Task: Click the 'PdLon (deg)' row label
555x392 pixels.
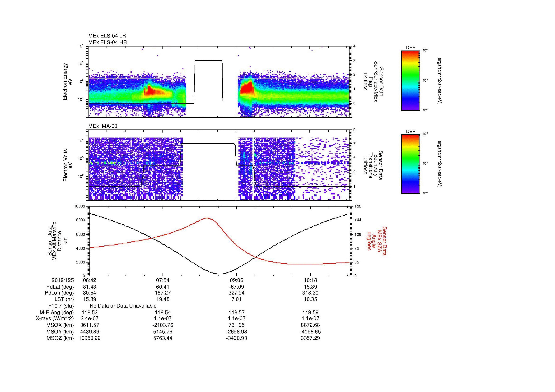Action: pos(59,293)
